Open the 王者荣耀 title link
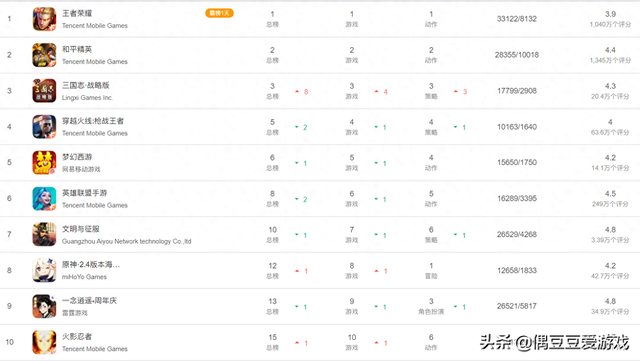The width and height of the screenshot is (640, 361). pos(77,13)
